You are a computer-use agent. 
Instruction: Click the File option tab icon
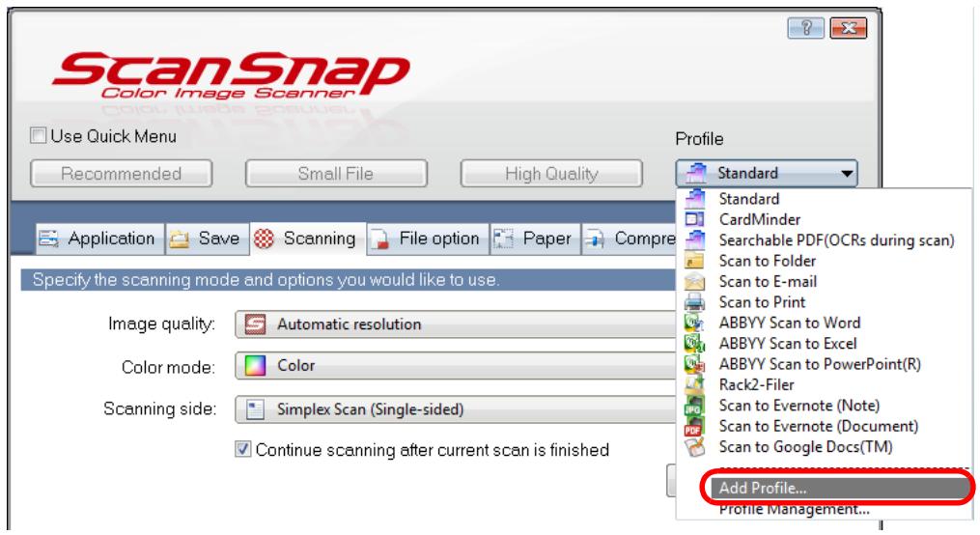[379, 239]
